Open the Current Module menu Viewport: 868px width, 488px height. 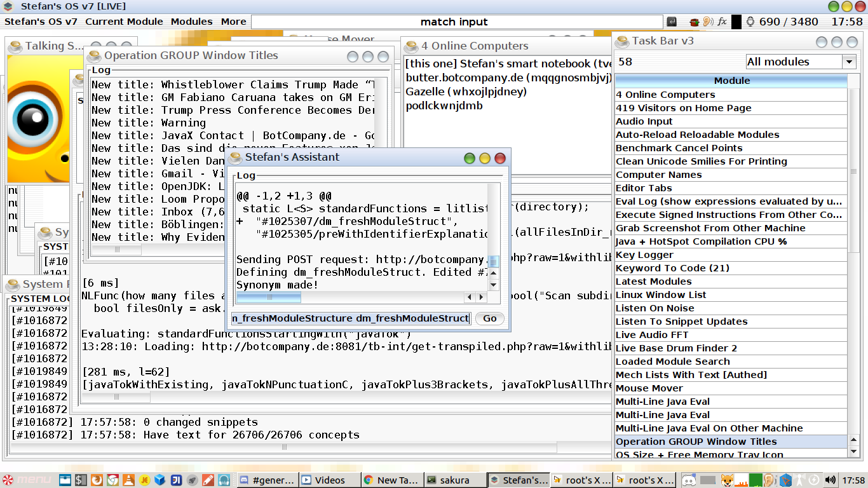pyautogui.click(x=124, y=22)
